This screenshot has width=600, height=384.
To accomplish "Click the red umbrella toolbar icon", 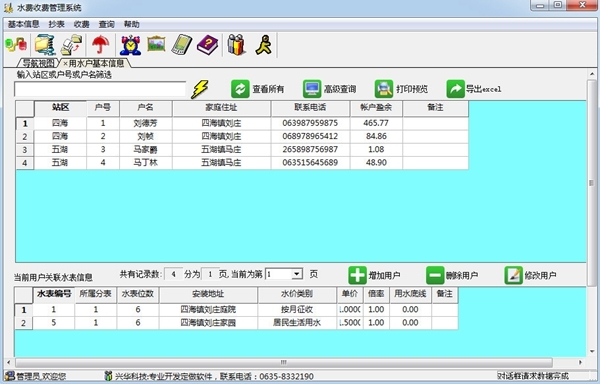I will pyautogui.click(x=101, y=45).
